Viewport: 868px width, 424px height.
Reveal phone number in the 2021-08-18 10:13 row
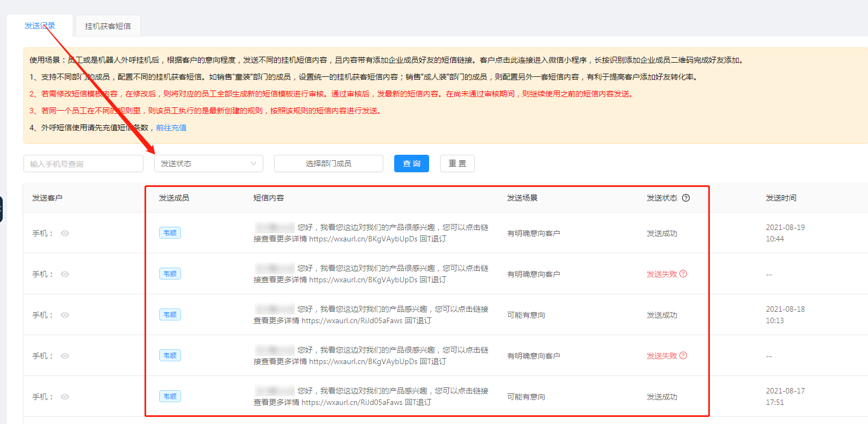65,315
